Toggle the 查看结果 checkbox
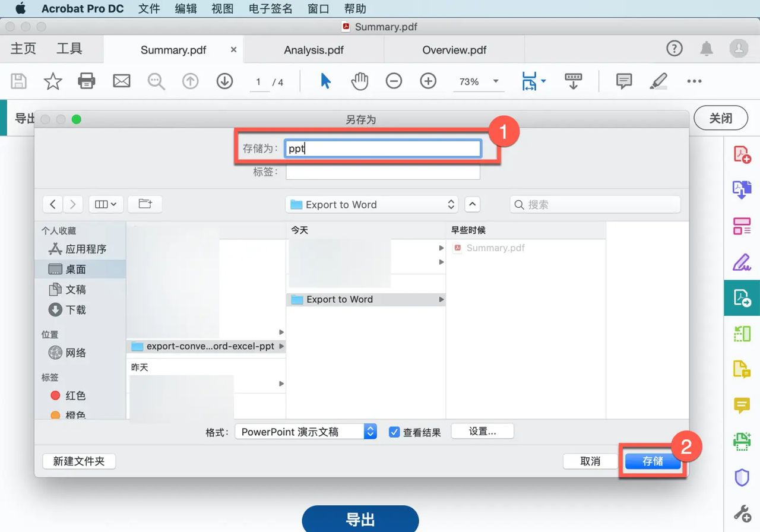This screenshot has width=760, height=532. (x=394, y=432)
